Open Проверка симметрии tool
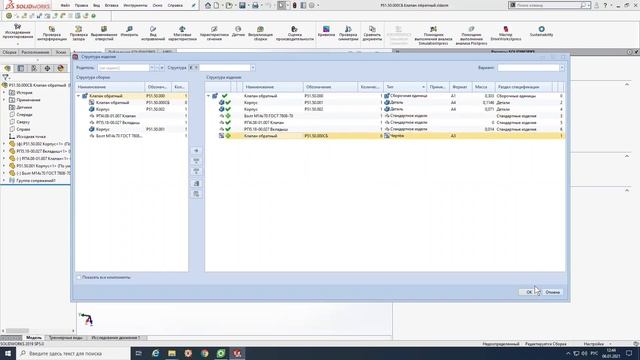This screenshot has width=640, height=360. [348, 33]
